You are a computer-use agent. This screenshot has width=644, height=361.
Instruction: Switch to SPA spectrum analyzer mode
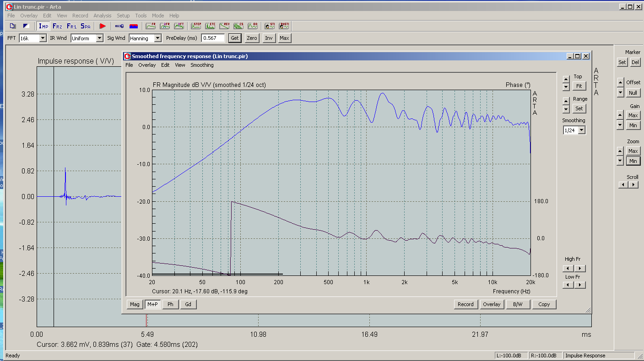tap(86, 26)
